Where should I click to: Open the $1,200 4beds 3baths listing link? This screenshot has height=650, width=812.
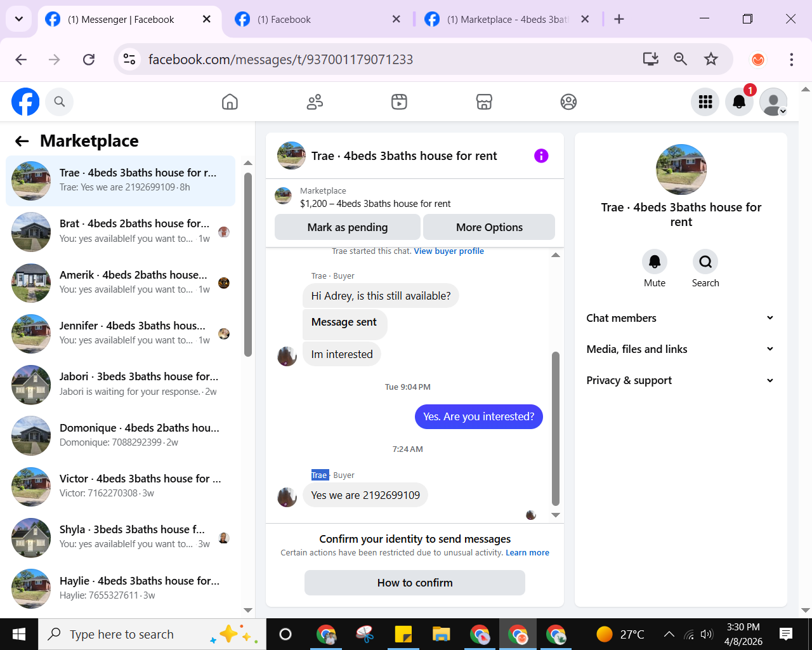(x=375, y=204)
